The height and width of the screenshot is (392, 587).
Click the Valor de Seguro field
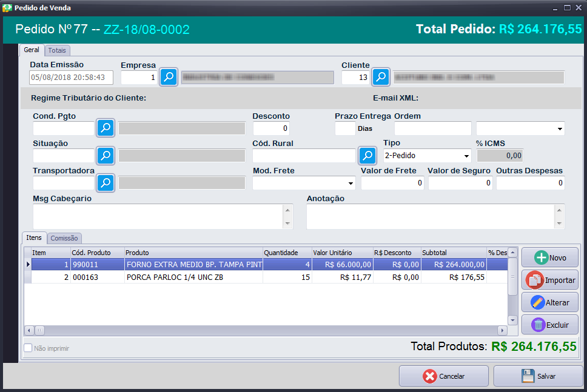click(x=460, y=183)
